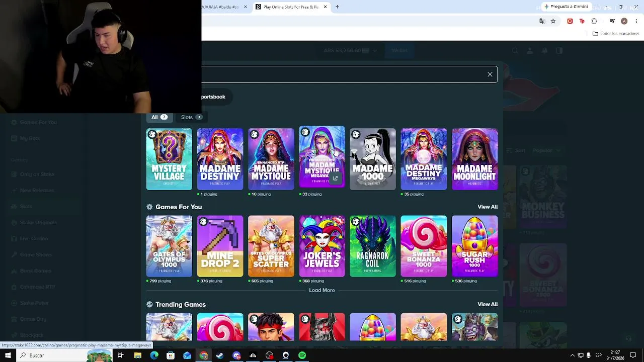Click the translate page icon

click(542, 21)
